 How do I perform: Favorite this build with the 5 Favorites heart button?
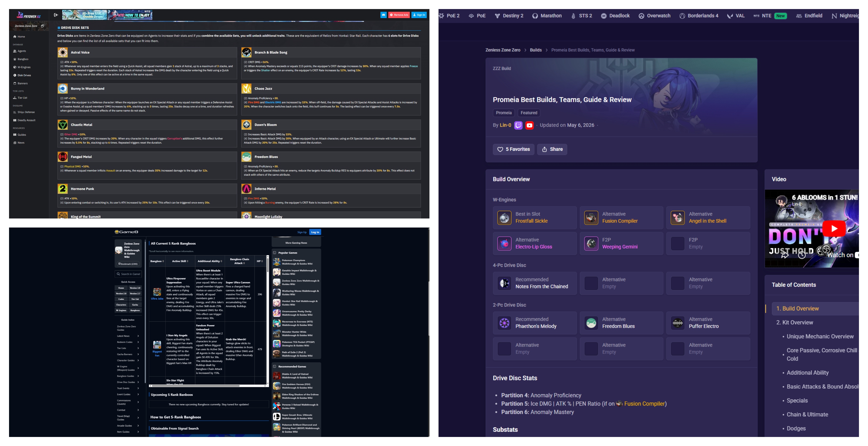(514, 149)
